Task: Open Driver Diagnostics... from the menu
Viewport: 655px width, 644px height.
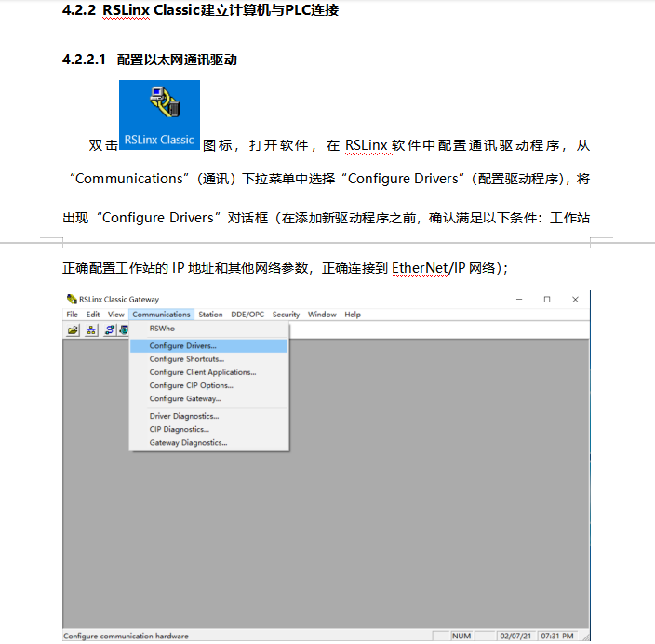Action: point(208,416)
